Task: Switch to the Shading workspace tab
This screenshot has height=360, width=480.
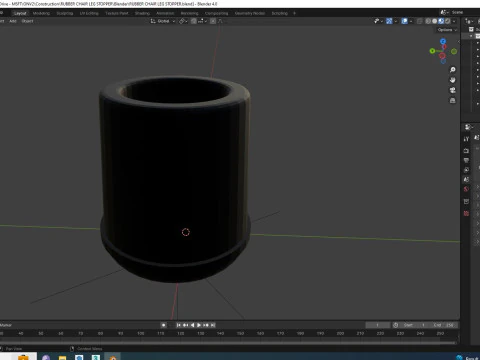Action: tap(142, 13)
